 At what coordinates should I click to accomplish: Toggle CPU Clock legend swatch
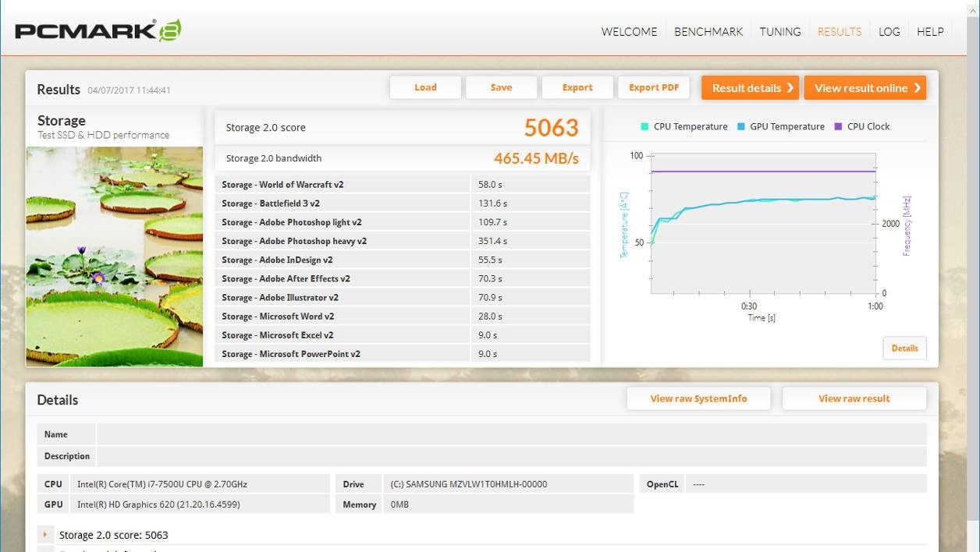839,126
